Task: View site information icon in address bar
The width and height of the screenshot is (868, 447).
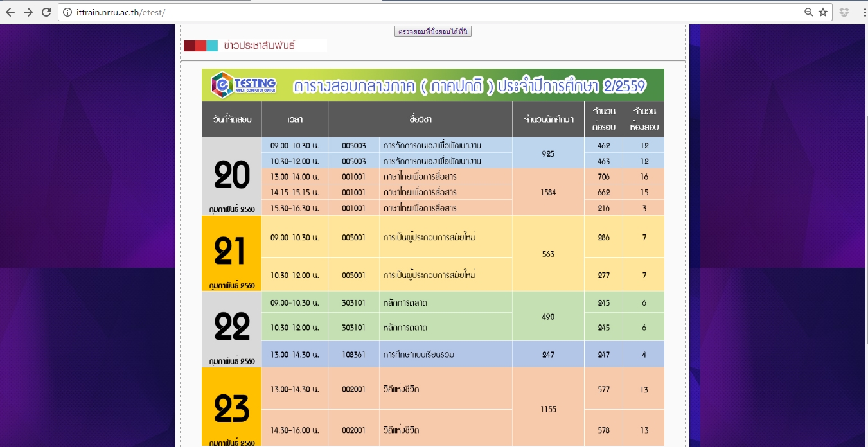Action: pos(67,12)
